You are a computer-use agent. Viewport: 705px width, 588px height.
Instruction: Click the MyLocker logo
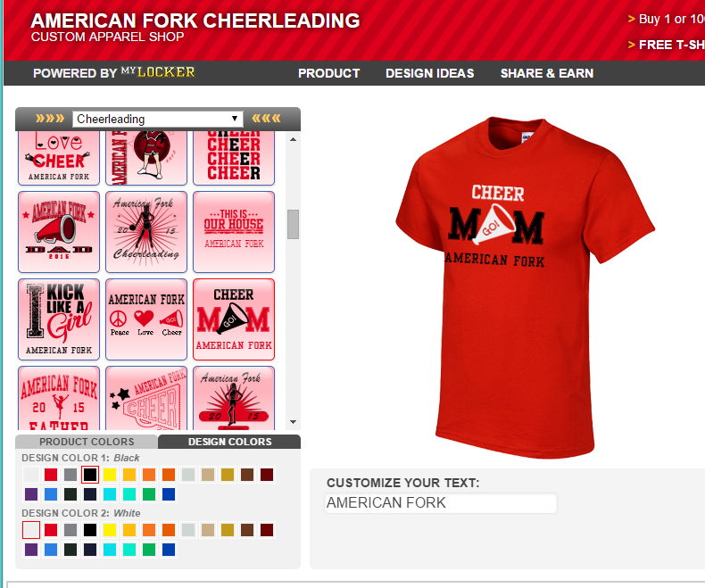coord(157,72)
